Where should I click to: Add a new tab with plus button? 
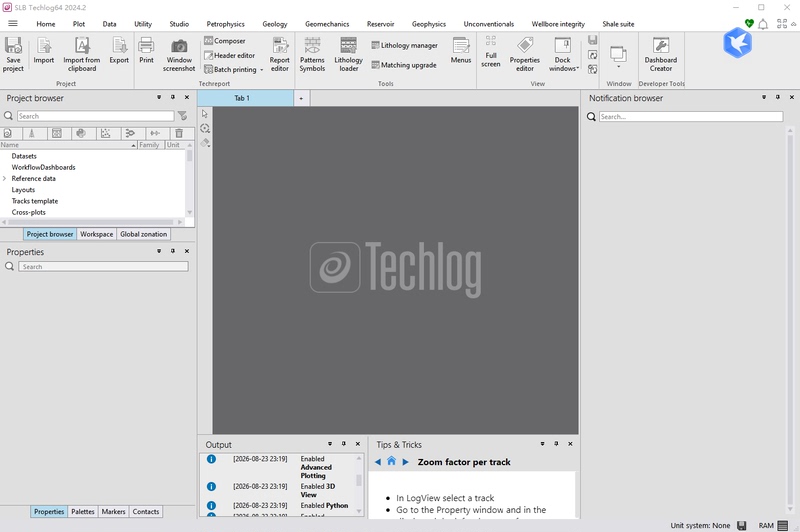[x=301, y=98]
